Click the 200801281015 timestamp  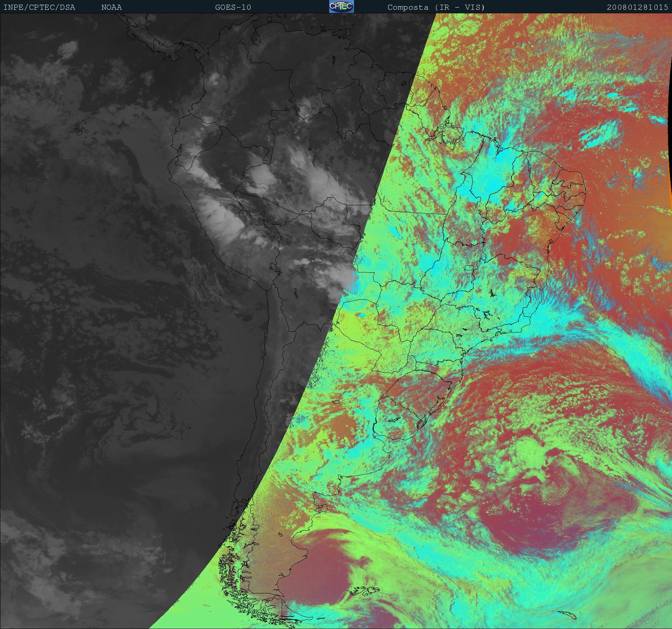pos(637,7)
